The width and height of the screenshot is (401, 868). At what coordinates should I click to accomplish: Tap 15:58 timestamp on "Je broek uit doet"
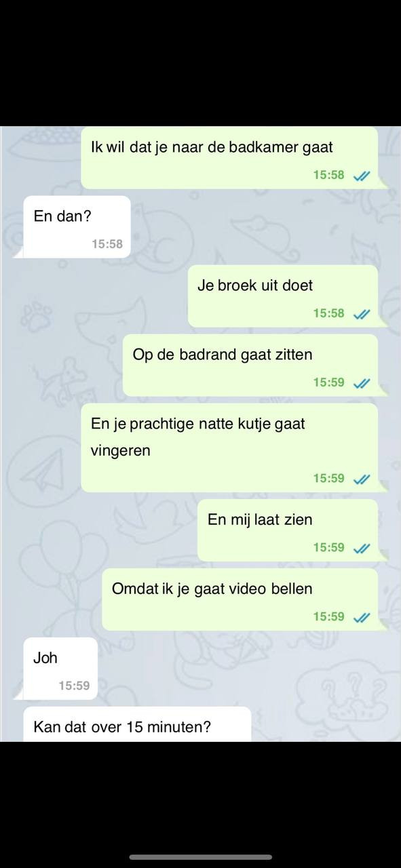point(328,313)
